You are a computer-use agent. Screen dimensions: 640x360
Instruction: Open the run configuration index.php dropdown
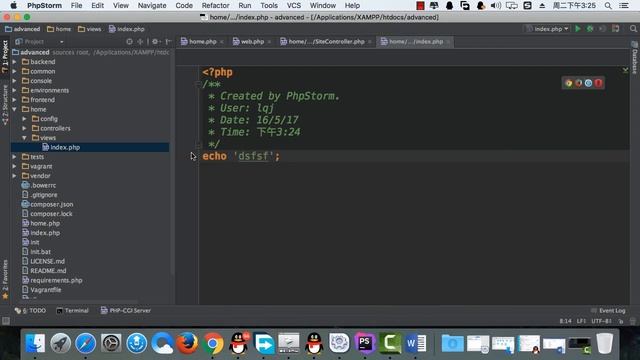pyautogui.click(x=547, y=29)
